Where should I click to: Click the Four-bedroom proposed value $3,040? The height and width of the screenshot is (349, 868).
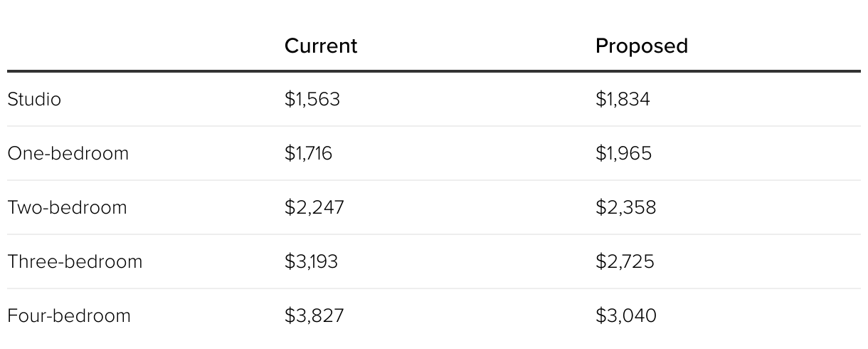(x=626, y=316)
